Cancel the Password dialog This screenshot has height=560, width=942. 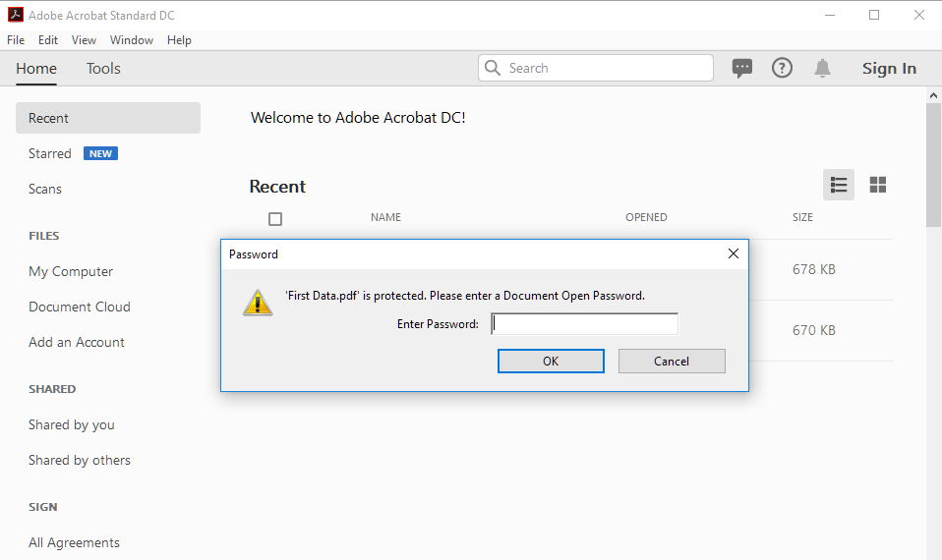672,361
